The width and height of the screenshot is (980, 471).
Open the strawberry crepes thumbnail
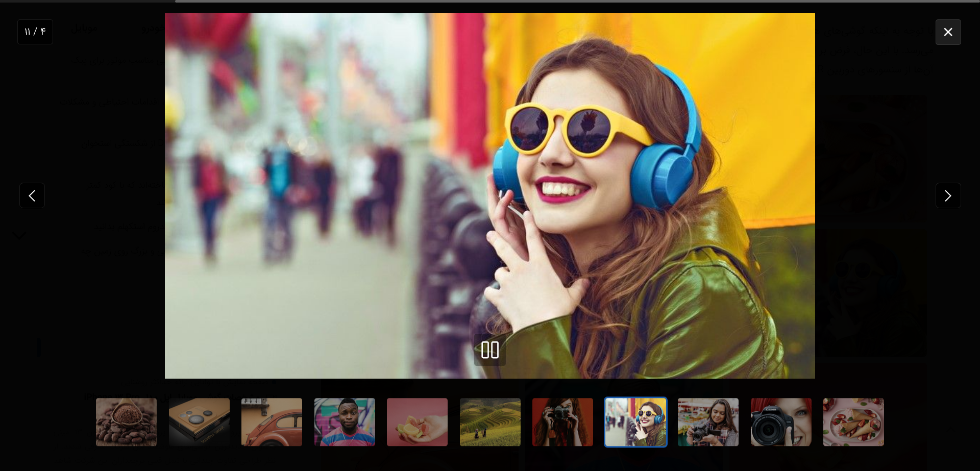coord(853,422)
